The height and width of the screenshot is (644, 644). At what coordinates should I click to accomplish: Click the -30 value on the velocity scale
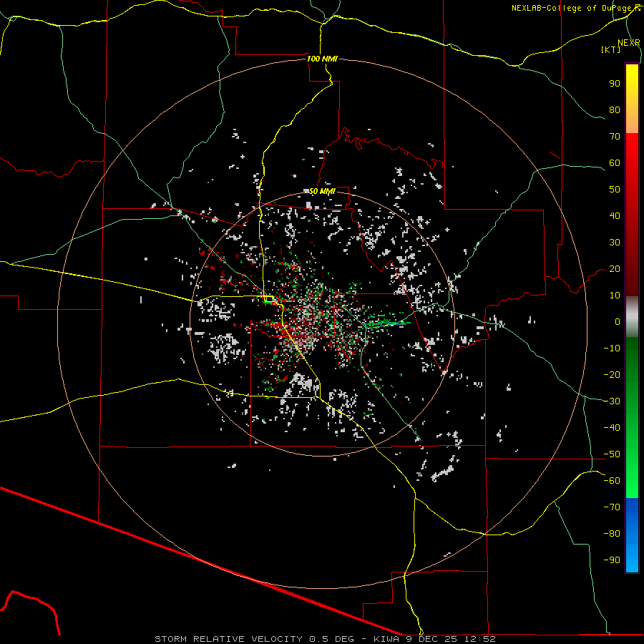pos(612,401)
